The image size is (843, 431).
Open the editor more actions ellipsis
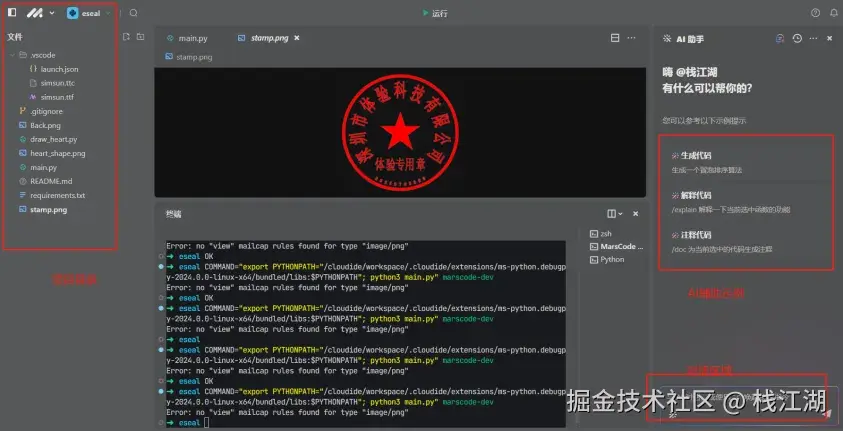(632, 38)
